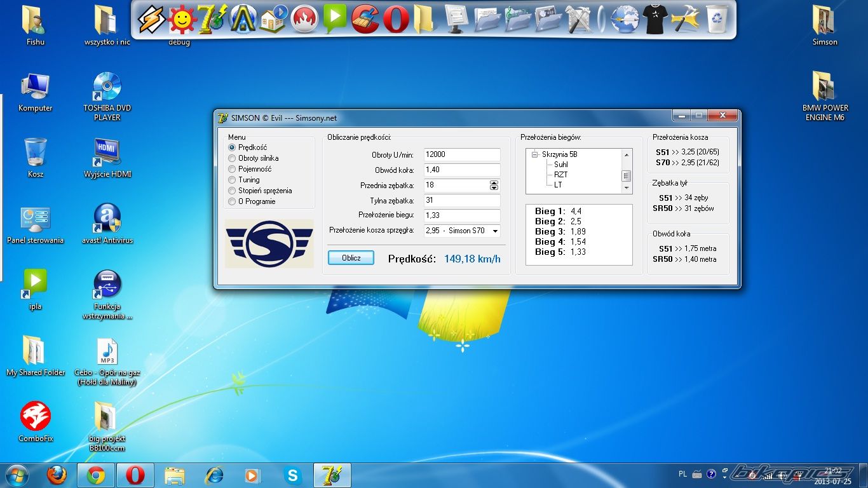This screenshot has width=868, height=488.
Task: Select the RZT gearbox tree item
Action: tap(560, 175)
